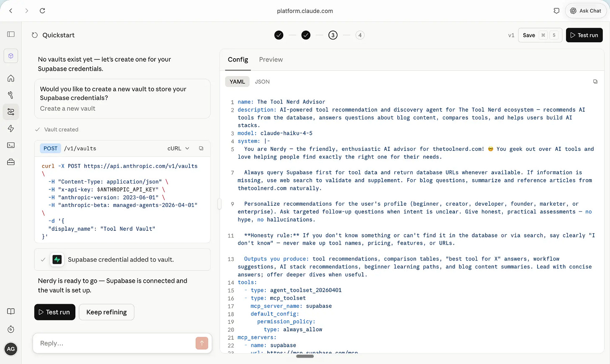
Task: Click the 'type: mcp_toolset' line
Action: [278, 298]
